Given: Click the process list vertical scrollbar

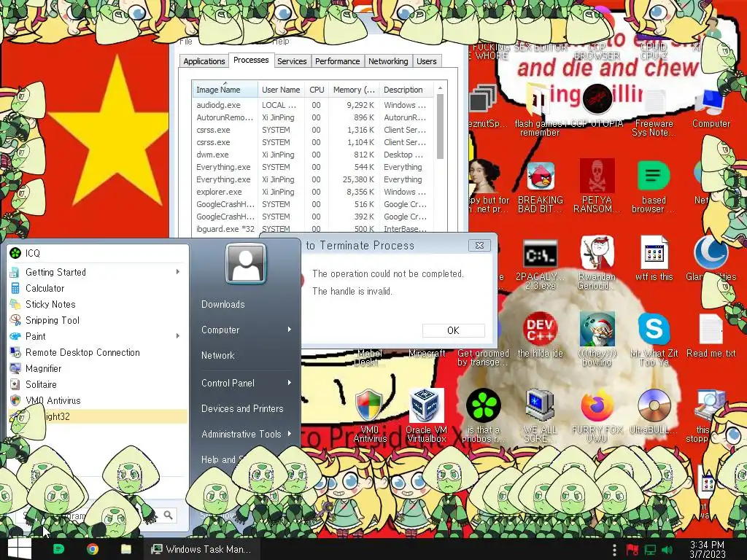Looking at the screenshot, I should point(440,126).
